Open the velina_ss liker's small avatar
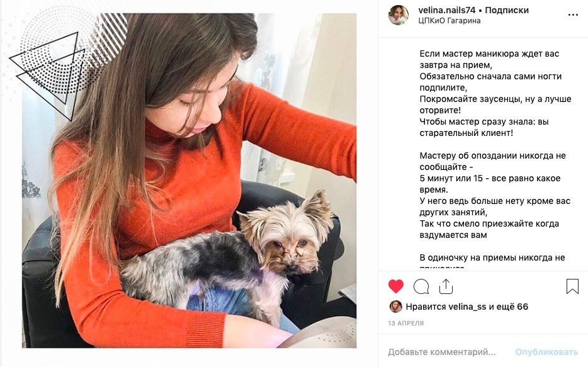The height and width of the screenshot is (367, 588). (395, 307)
